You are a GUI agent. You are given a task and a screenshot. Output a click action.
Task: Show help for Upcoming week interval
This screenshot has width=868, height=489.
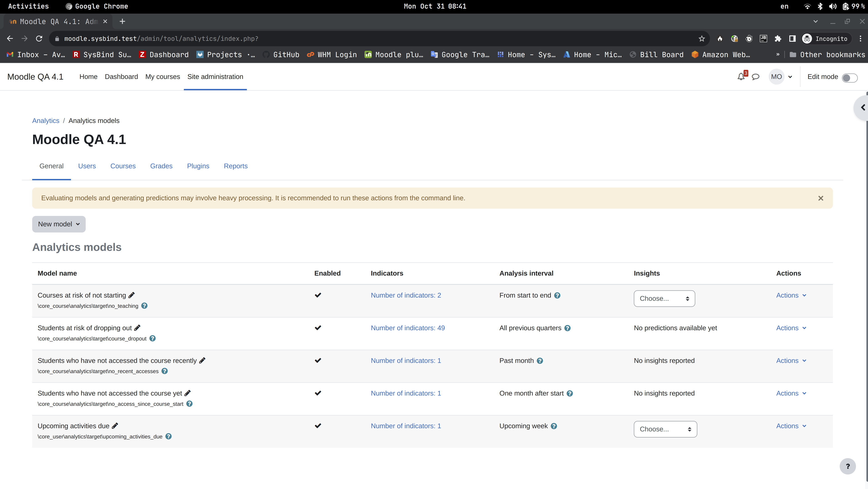point(554,426)
